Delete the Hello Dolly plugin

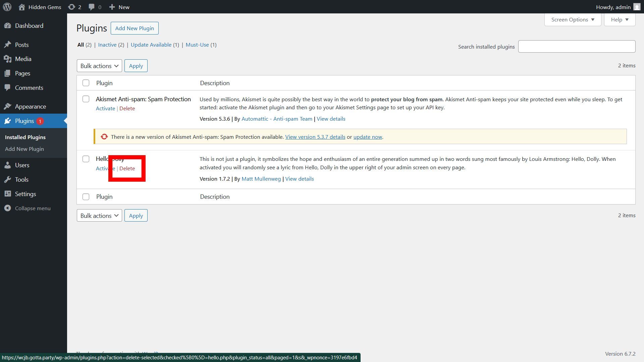click(127, 168)
